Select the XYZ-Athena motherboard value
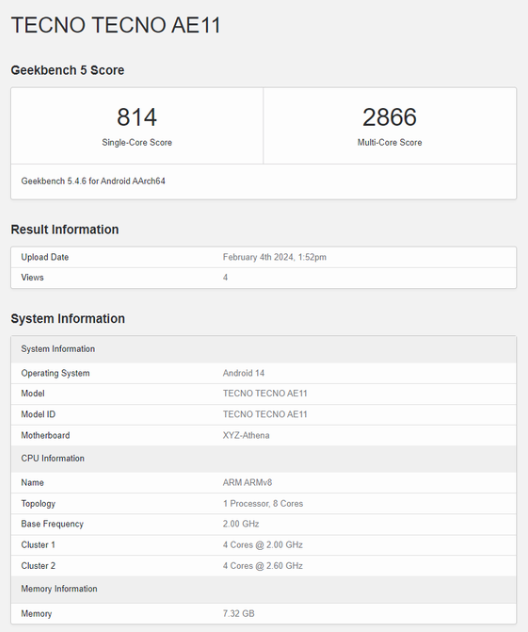The width and height of the screenshot is (528, 632). click(246, 435)
